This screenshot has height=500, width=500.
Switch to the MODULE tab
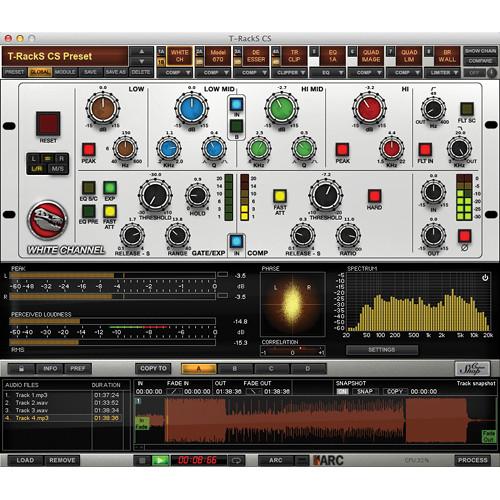(65, 72)
